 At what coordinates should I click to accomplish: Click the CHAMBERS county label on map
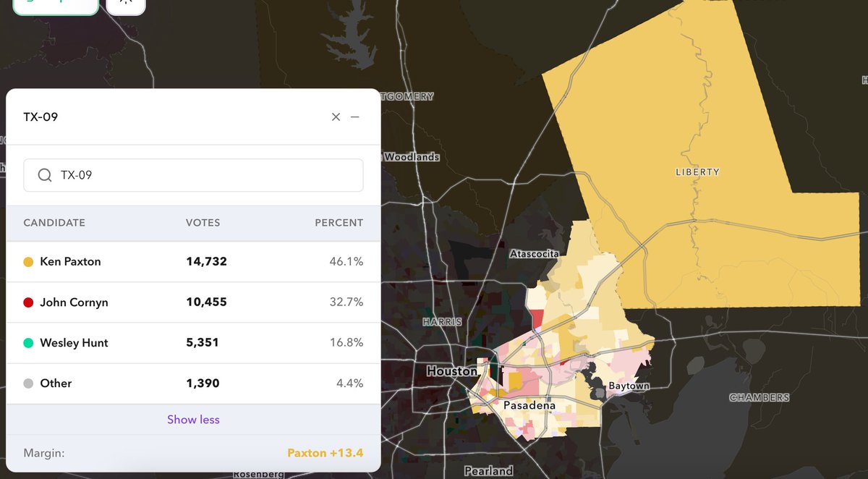759,398
